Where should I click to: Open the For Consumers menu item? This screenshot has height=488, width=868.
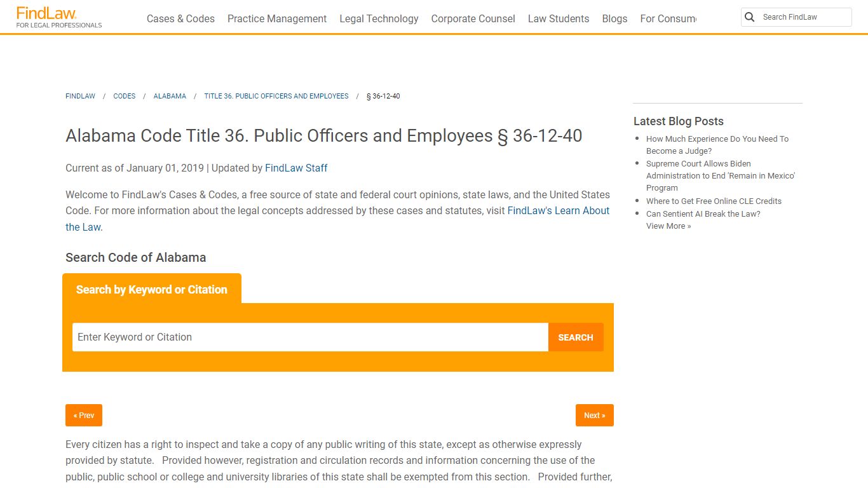(668, 18)
